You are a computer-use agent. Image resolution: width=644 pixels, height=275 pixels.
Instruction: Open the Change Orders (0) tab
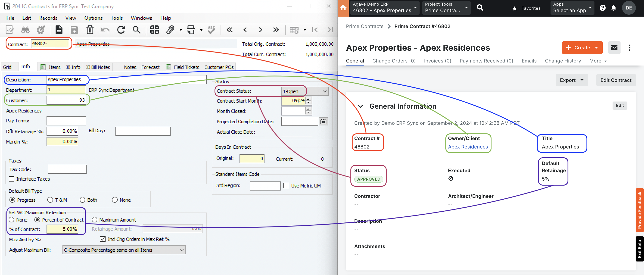[394, 61]
